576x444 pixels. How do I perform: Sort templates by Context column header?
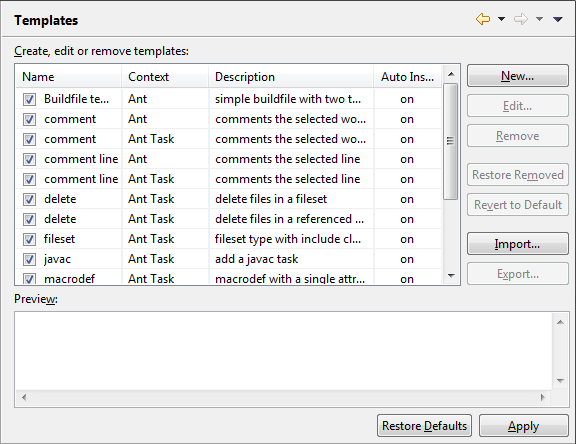click(x=165, y=77)
